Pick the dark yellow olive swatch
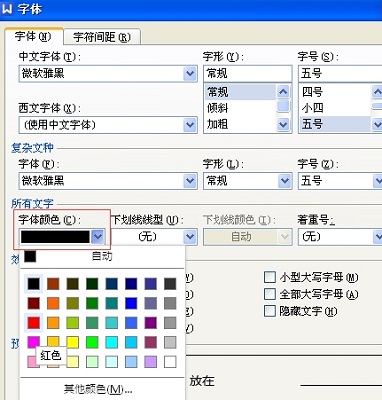 tap(72, 303)
